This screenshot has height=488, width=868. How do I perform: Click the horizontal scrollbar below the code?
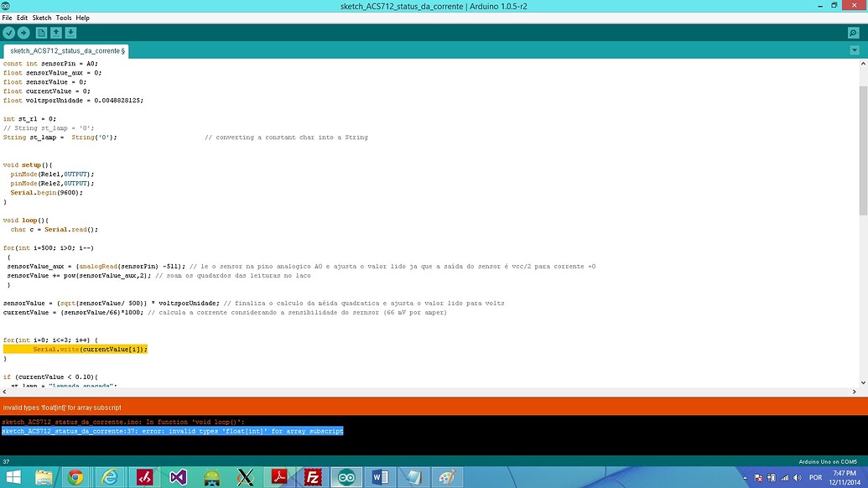[x=419, y=392]
